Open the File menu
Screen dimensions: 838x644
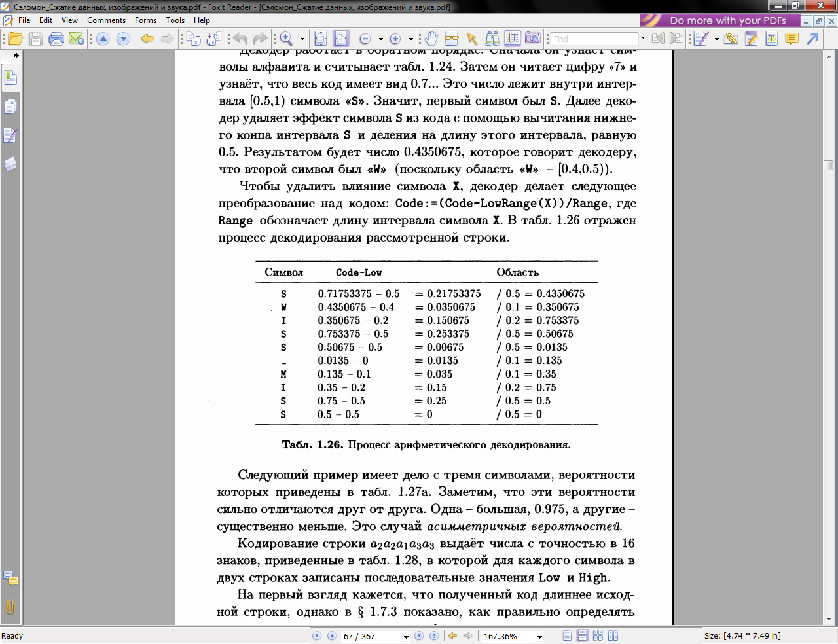tap(24, 20)
